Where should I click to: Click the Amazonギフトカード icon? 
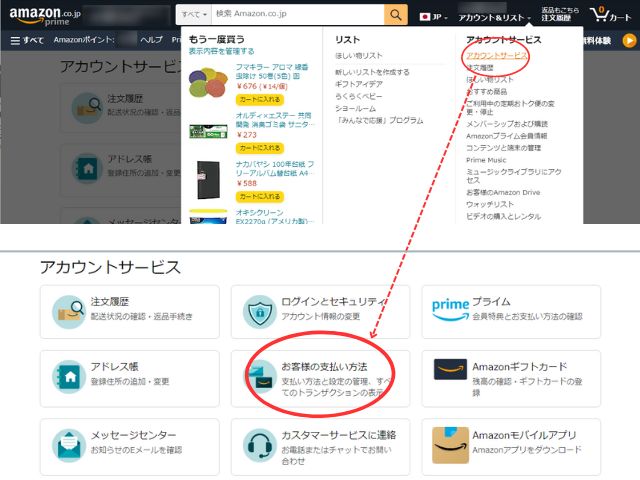[x=450, y=369]
